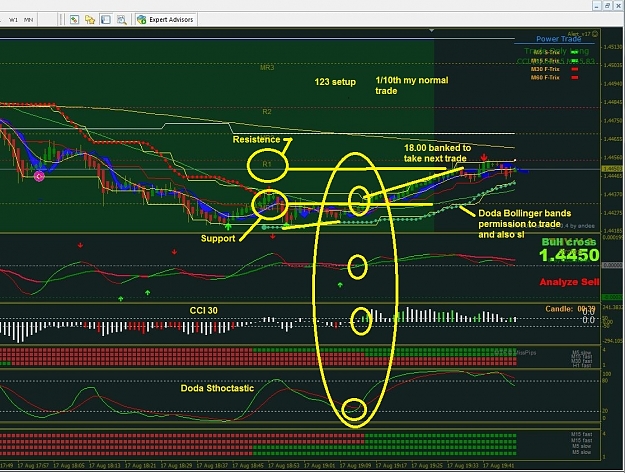Viewport: 625px width, 473px height.
Task: Click the gray chart shift triangle marker
Action: click(x=431, y=30)
